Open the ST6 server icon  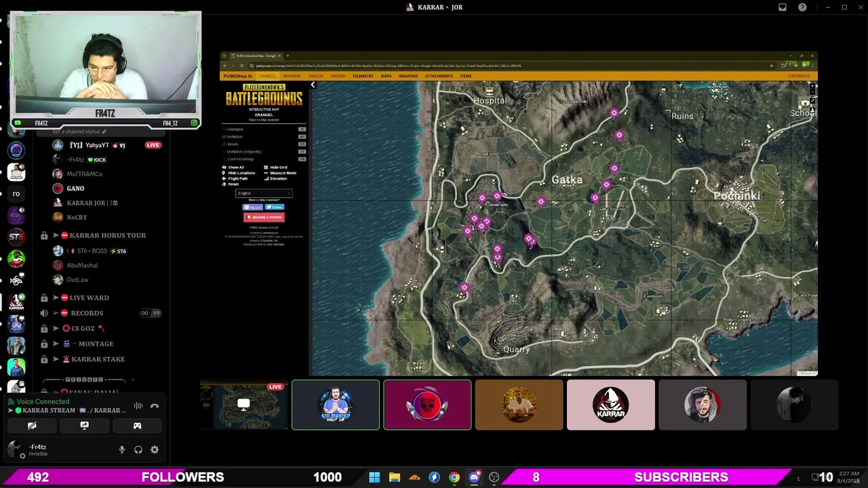[16, 237]
